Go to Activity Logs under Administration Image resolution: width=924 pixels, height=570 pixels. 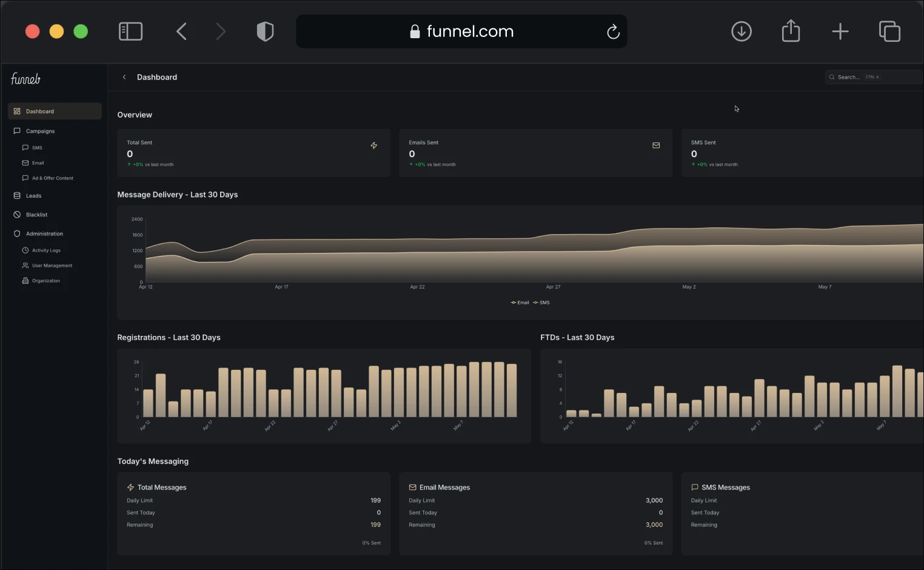pos(46,250)
